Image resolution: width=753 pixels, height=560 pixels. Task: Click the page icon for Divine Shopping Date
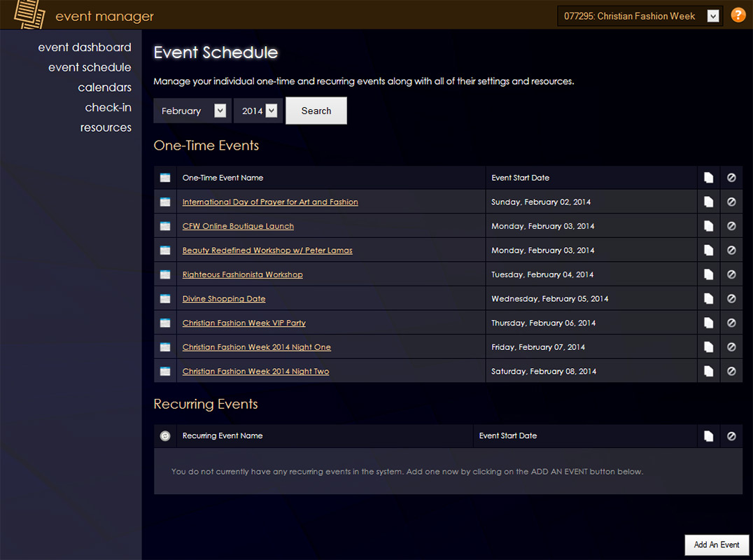click(x=708, y=299)
